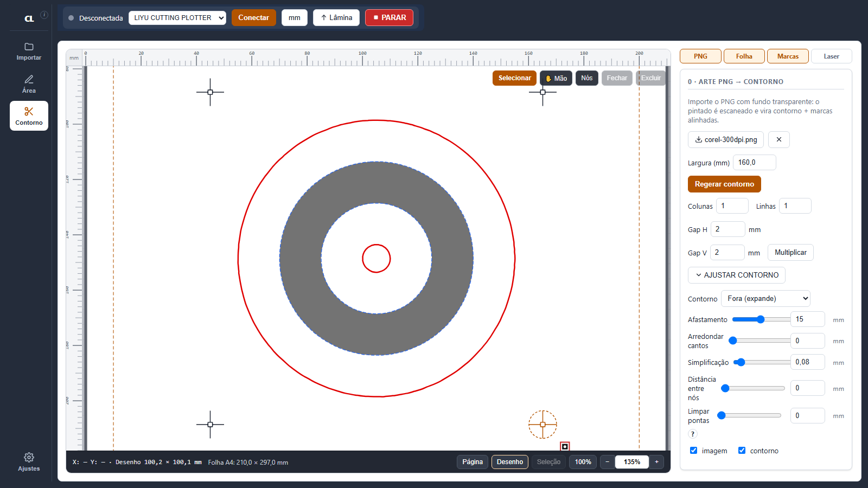
Task: Open Ajustes gear settings
Action: pos(29,462)
